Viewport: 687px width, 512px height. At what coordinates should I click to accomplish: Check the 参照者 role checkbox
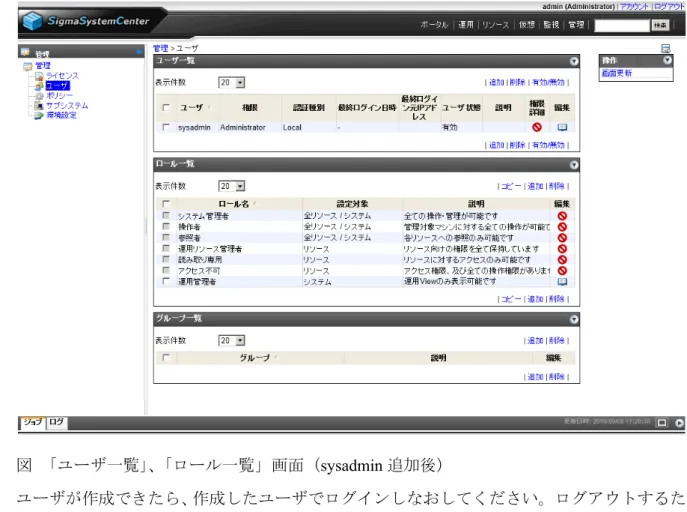(166, 237)
